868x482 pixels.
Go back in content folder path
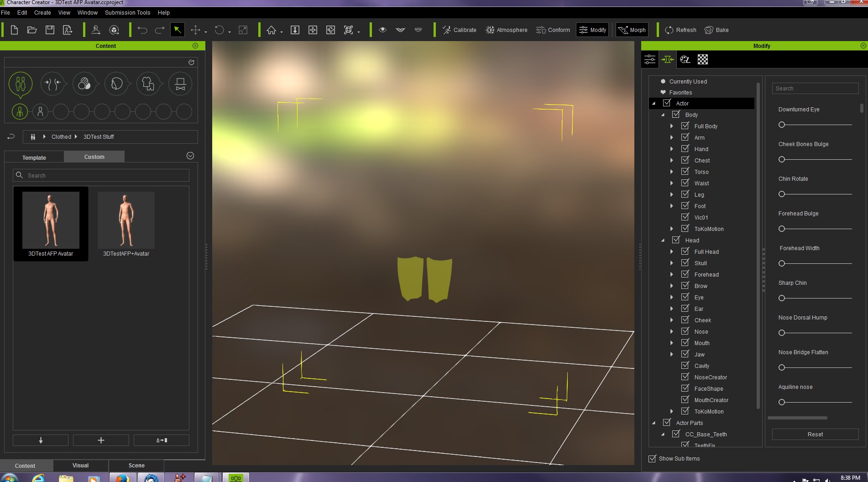11,136
